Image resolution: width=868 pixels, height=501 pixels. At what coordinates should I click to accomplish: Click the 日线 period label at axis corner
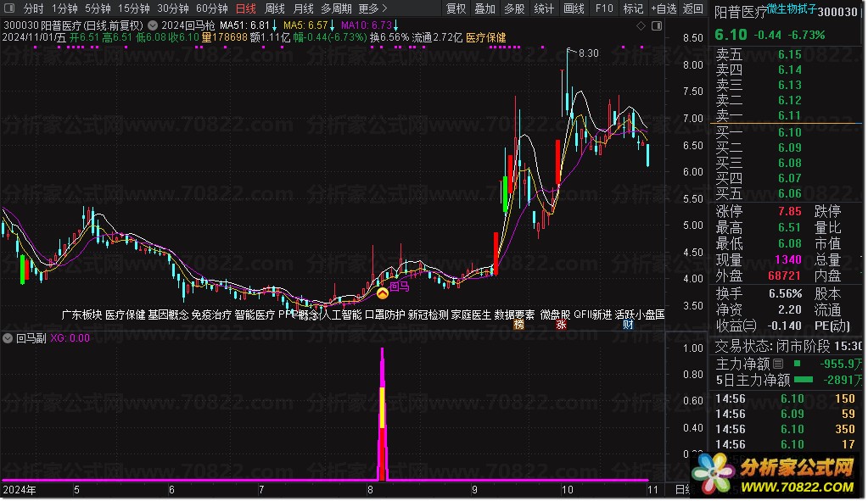[684, 489]
